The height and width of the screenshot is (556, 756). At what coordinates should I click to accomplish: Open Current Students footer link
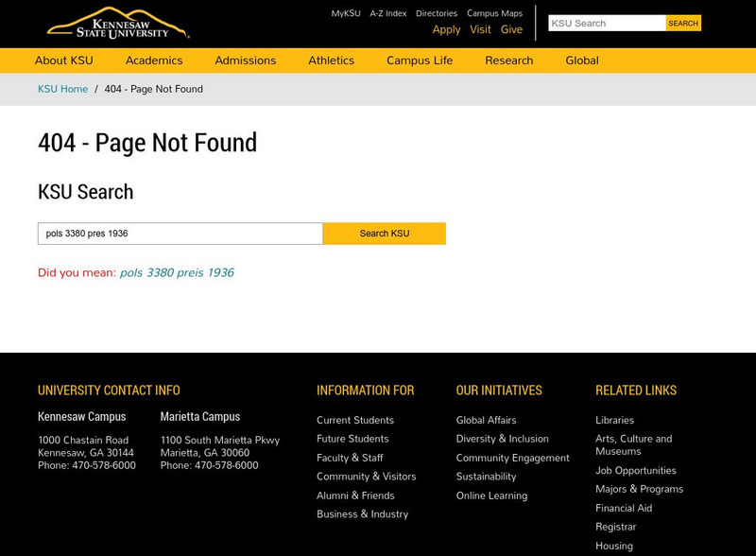pyautogui.click(x=355, y=420)
